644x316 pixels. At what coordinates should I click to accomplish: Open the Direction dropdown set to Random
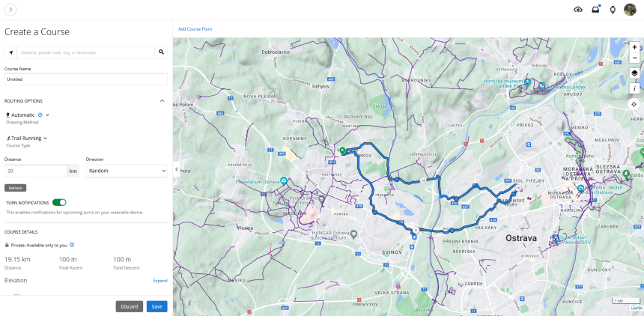[x=126, y=171]
